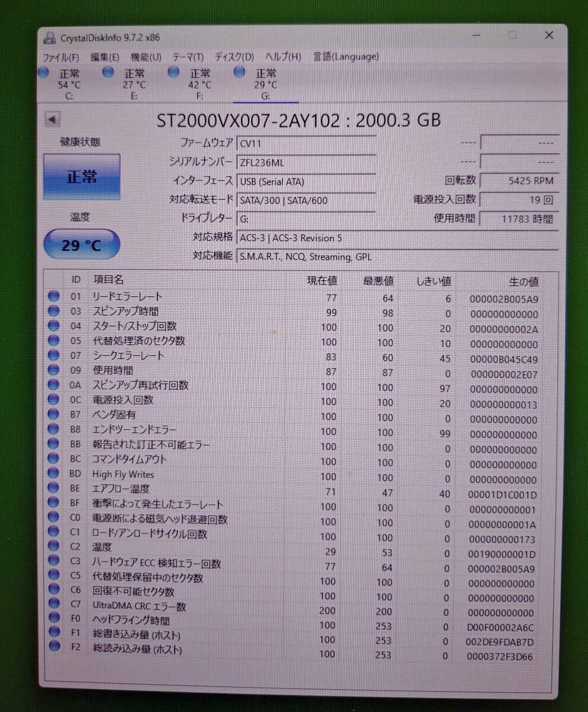This screenshot has height=712, width=588.
Task: Click raw value 002DE9FDAB7D in total writes row
Action: (501, 642)
